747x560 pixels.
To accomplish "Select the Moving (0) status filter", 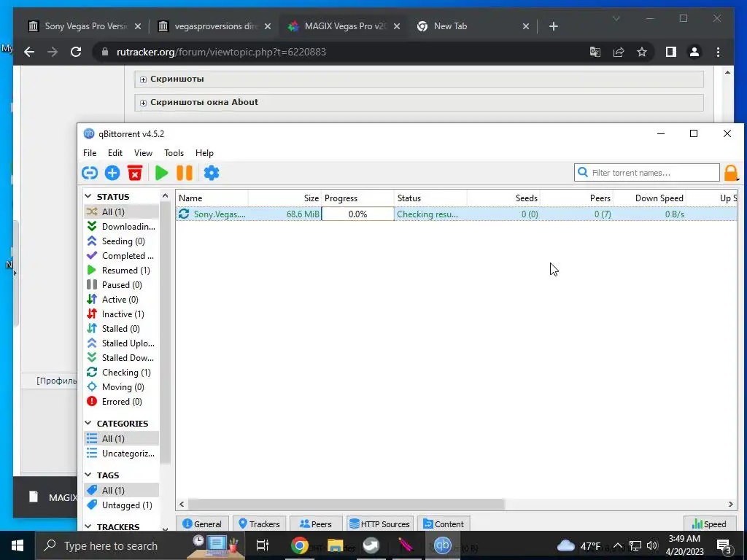I will tap(122, 387).
